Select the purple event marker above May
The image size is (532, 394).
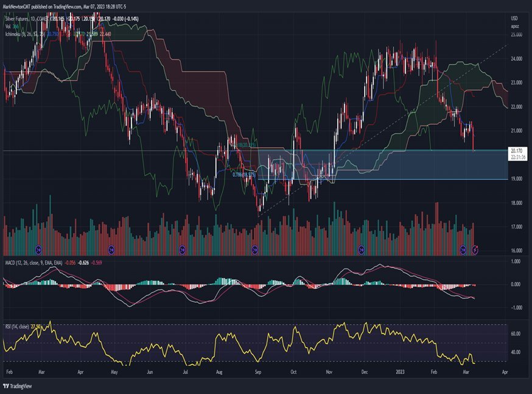111,249
